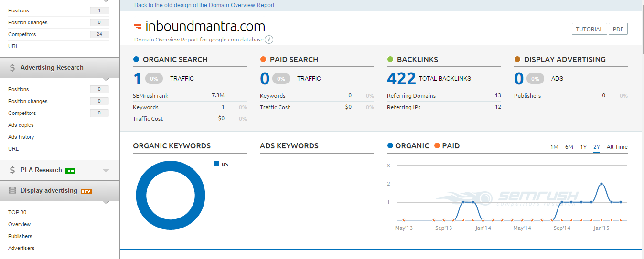Click the brown dot beside DISPLAY ADVERTISING heading
The height and width of the screenshot is (259, 644).
(517, 60)
